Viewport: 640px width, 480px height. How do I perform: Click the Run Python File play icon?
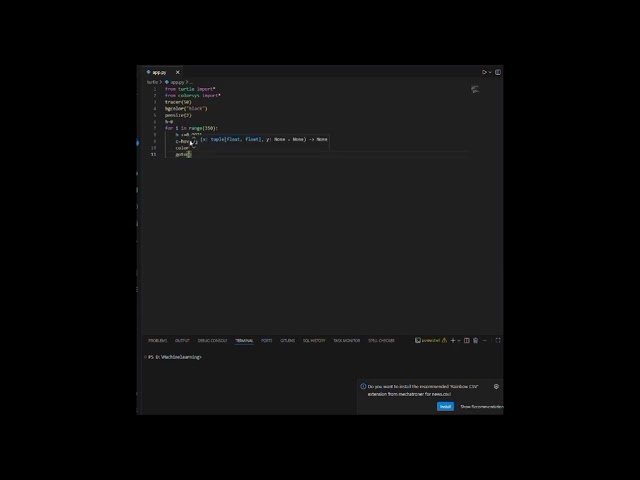(x=484, y=72)
